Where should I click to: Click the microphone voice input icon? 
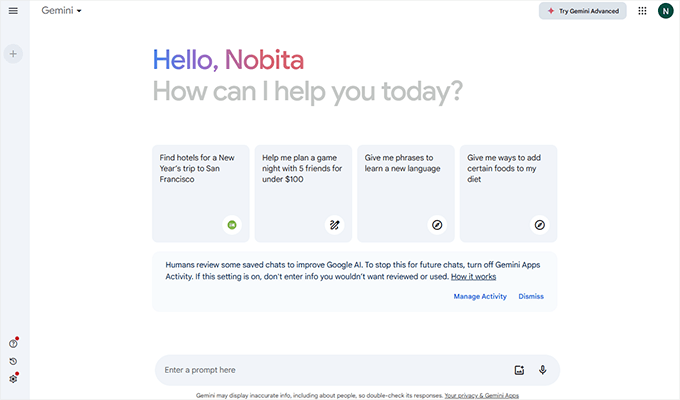click(542, 370)
